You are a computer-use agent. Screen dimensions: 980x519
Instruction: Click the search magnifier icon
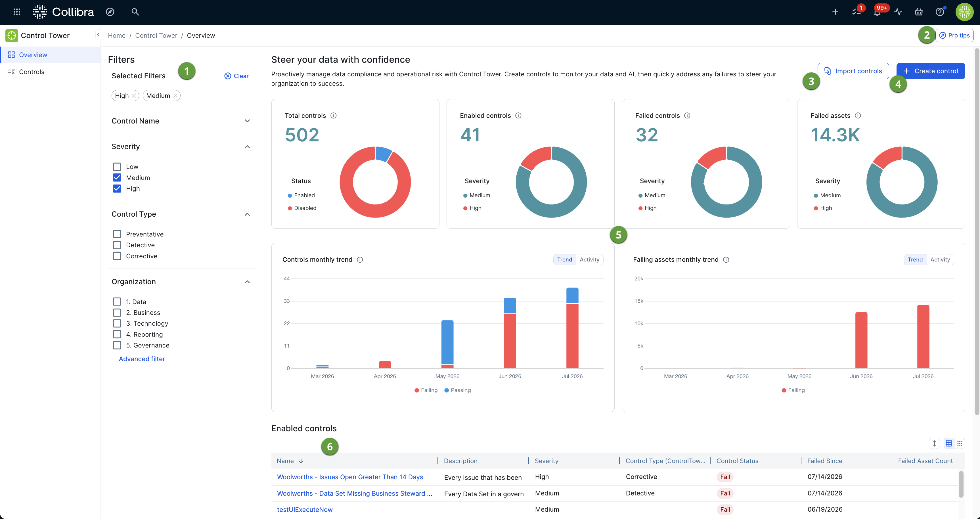coord(135,12)
